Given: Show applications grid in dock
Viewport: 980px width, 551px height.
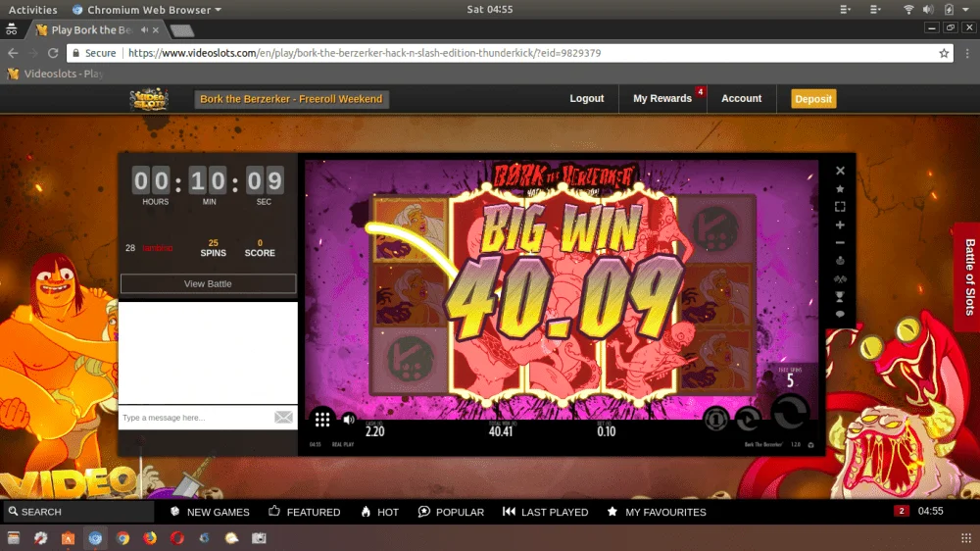Looking at the screenshot, I should pos(966,538).
